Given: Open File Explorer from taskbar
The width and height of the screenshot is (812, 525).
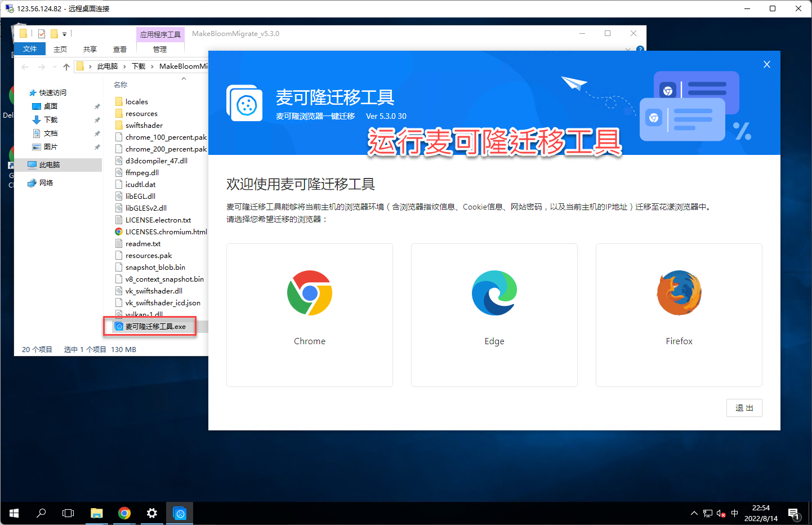Looking at the screenshot, I should click(x=97, y=513).
